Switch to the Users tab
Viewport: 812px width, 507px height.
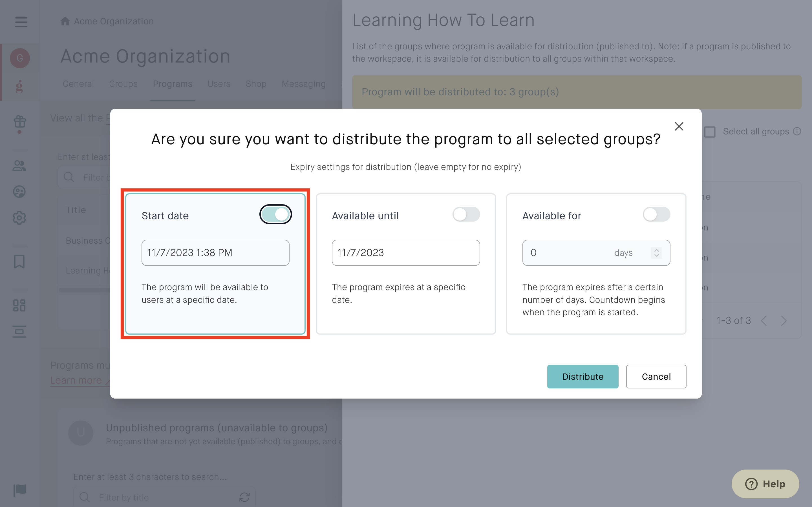219,83
